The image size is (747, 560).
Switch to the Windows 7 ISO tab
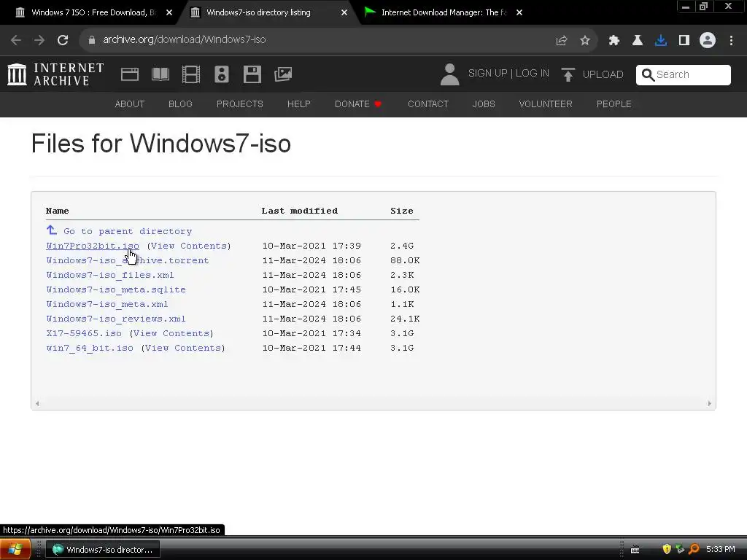[x=93, y=12]
